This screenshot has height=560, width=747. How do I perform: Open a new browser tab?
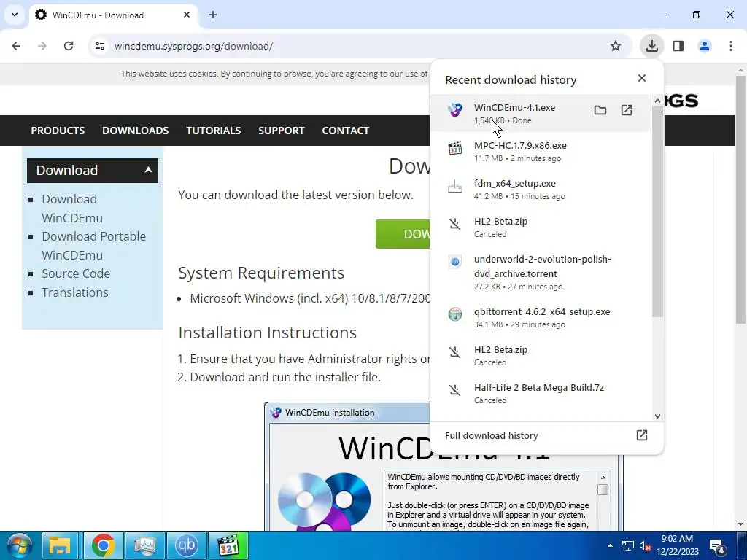(213, 15)
